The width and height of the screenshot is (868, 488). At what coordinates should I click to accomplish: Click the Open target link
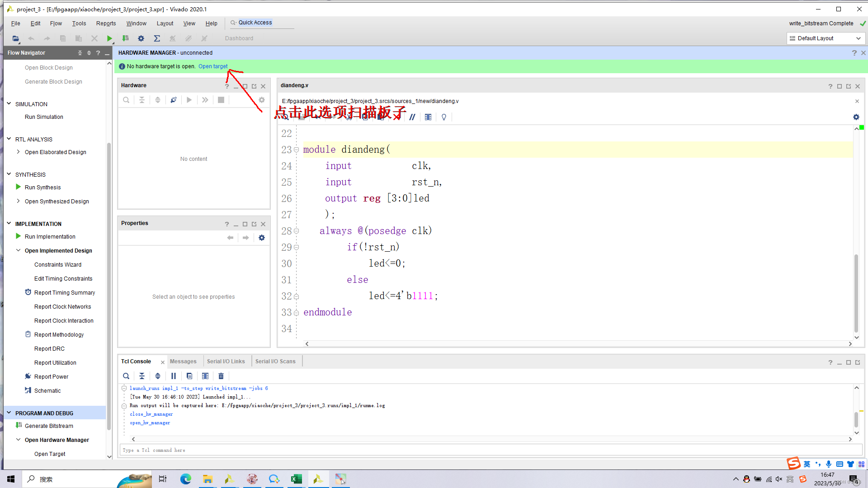[213, 66]
